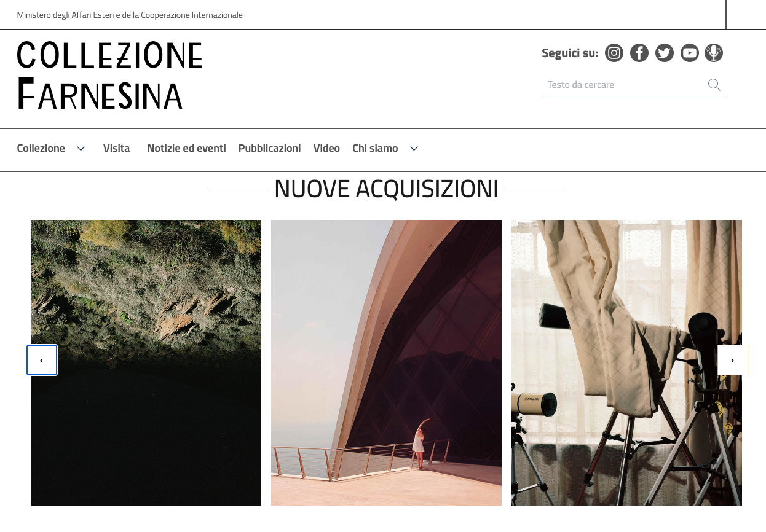Go to previous carousel slide arrow
766x532 pixels.
42,360
